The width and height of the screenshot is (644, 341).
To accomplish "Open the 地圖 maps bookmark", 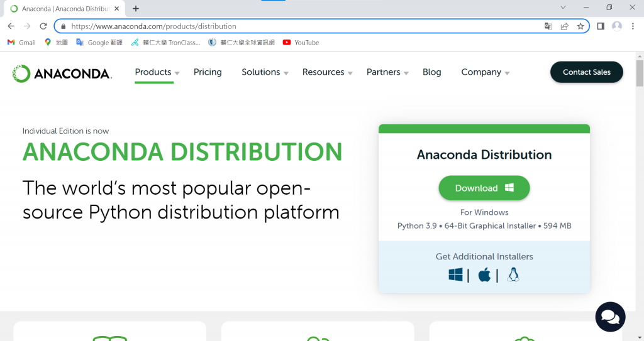I will click(x=56, y=43).
